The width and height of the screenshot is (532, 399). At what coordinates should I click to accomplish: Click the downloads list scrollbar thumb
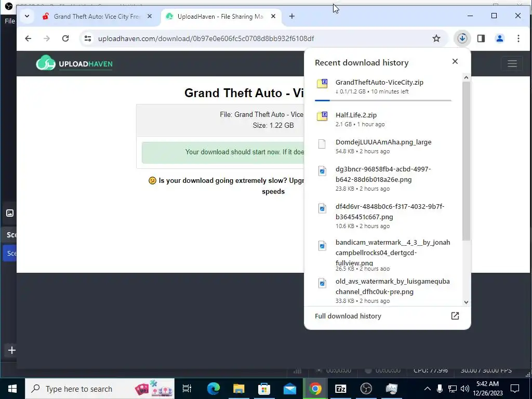click(466, 161)
